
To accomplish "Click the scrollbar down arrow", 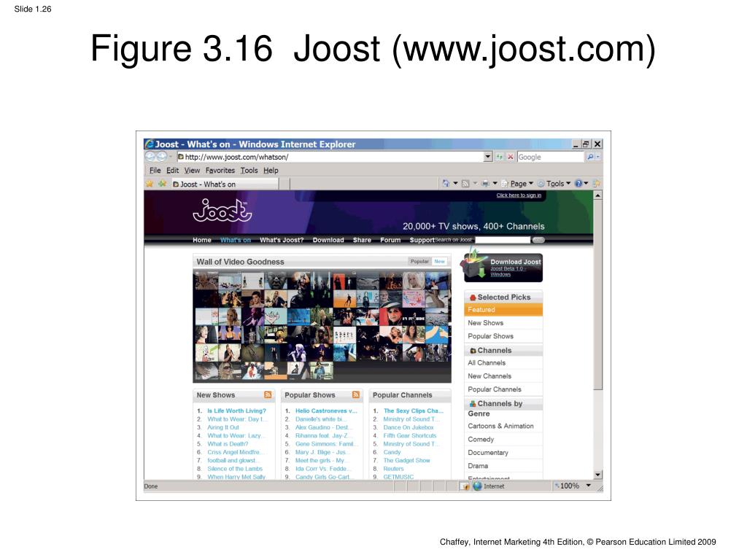I will pyautogui.click(x=598, y=475).
